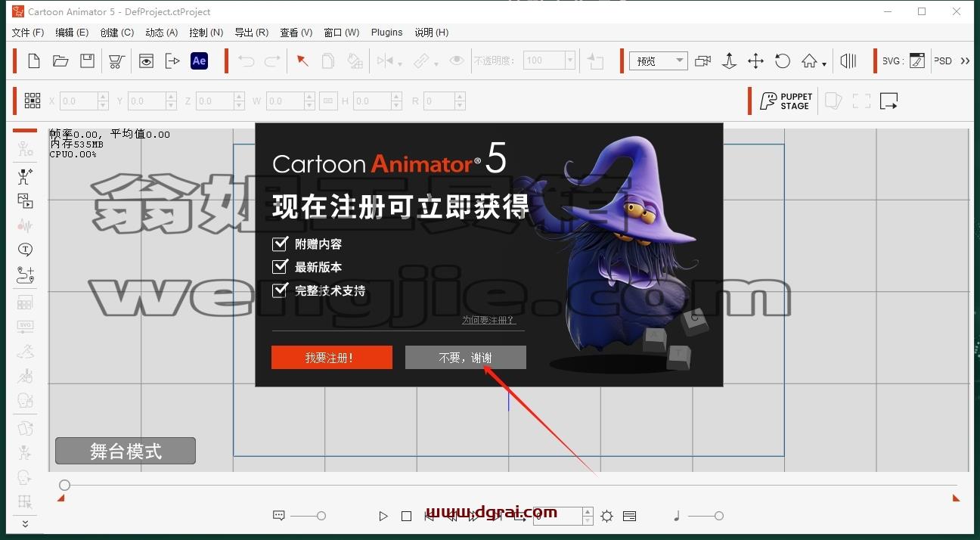Click the anchor grid nine-dot icon
The image size is (980, 540).
coord(33,101)
